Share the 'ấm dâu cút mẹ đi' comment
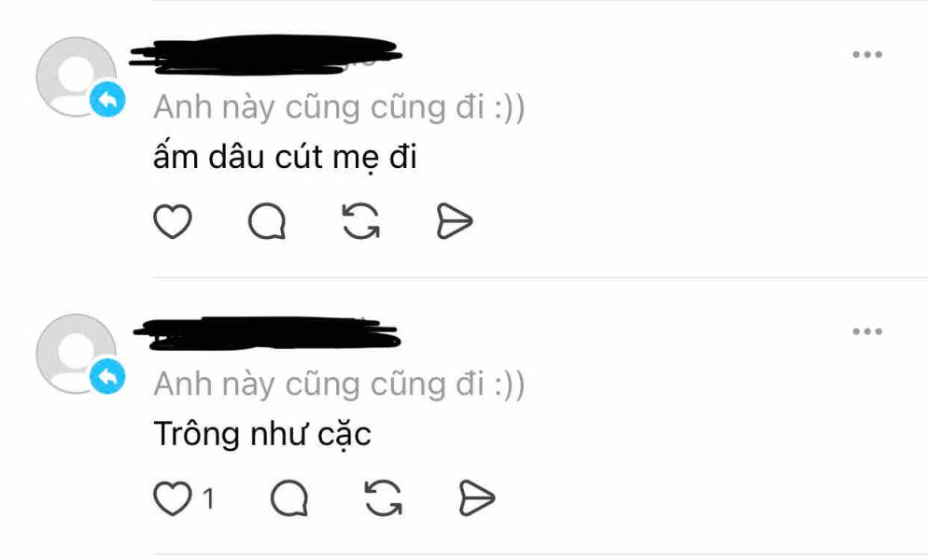The height and width of the screenshot is (560, 928). [455, 221]
